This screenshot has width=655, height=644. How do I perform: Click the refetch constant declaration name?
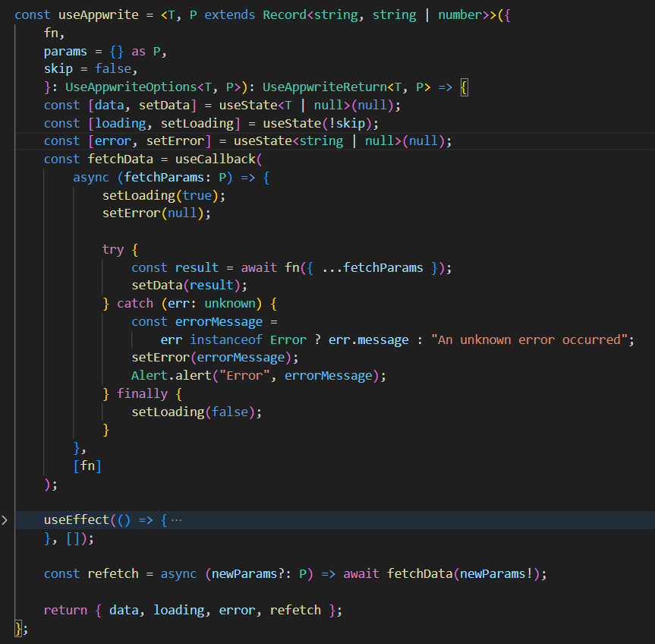[x=113, y=574]
